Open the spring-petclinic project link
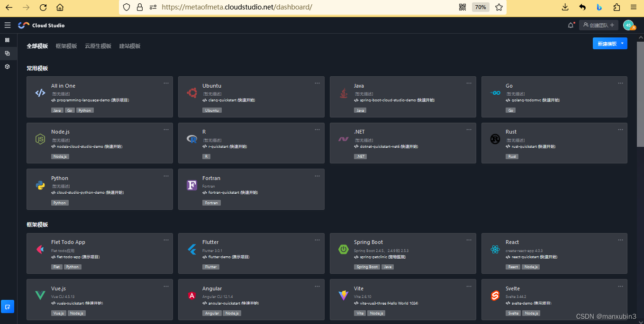Image resolution: width=644 pixels, height=324 pixels. [380, 257]
